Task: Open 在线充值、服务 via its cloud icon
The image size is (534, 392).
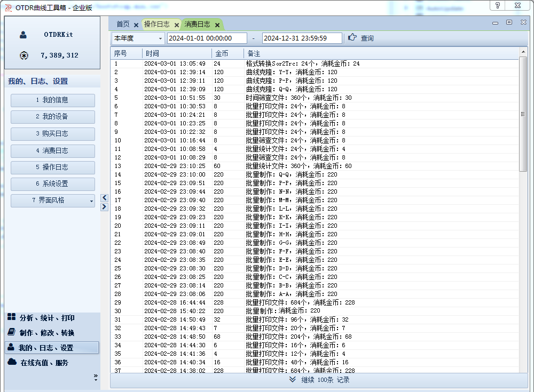Action: coord(11,362)
